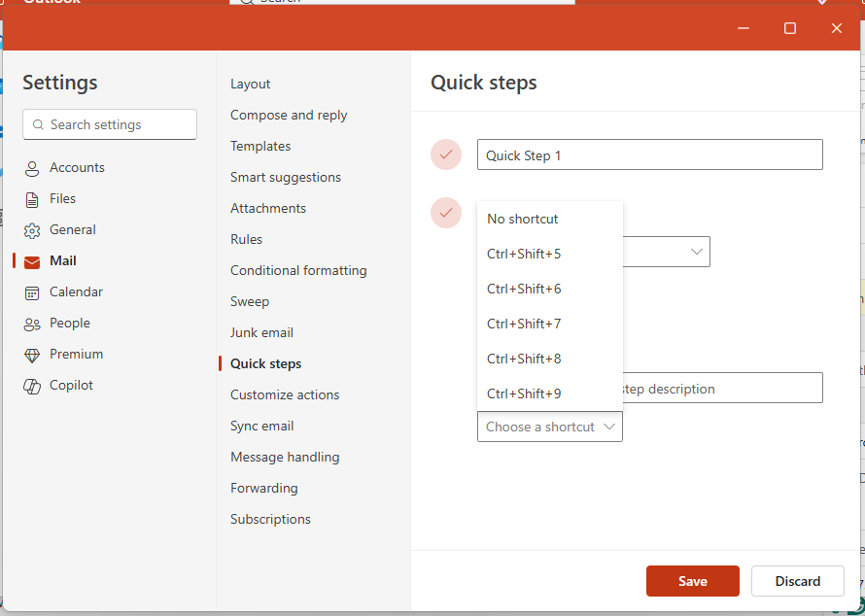Click the General gear icon
The height and width of the screenshot is (616, 865).
pyautogui.click(x=32, y=230)
